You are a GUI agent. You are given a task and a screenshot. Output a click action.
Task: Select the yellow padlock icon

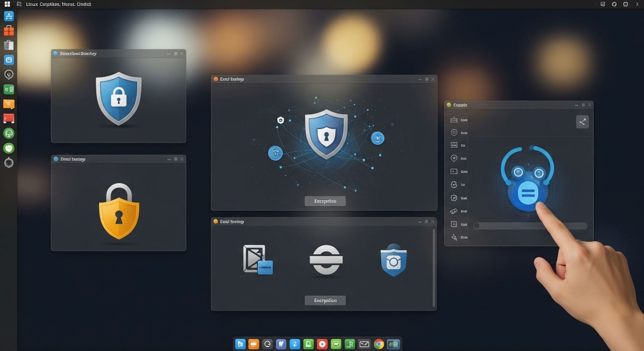coord(119,211)
